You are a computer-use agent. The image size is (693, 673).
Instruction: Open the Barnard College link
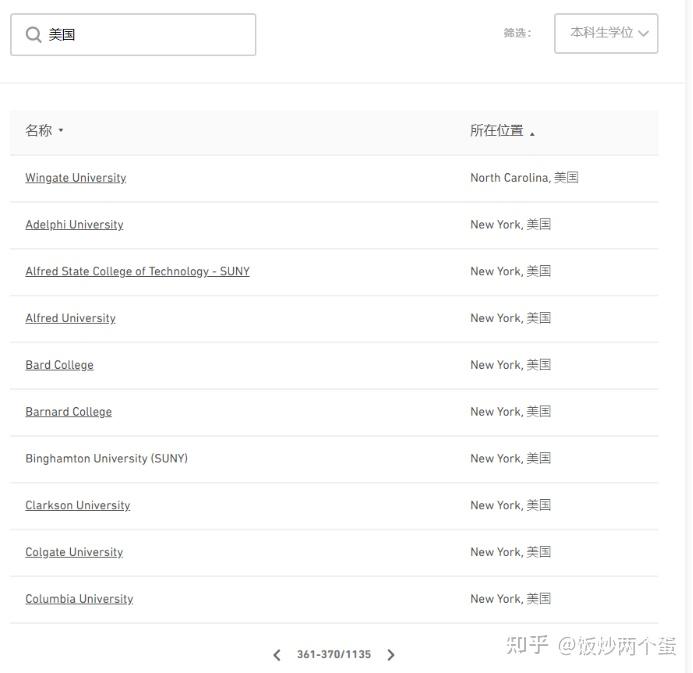[x=69, y=412]
